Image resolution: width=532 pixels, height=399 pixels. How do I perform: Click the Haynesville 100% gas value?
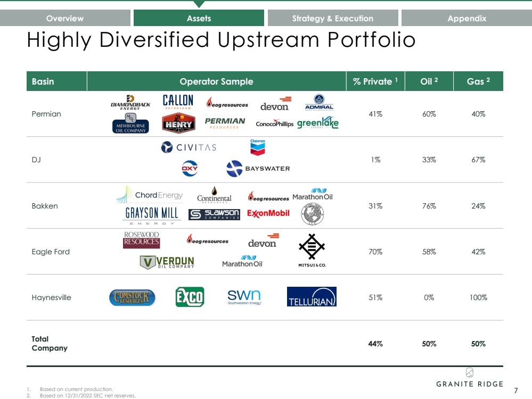point(478,297)
